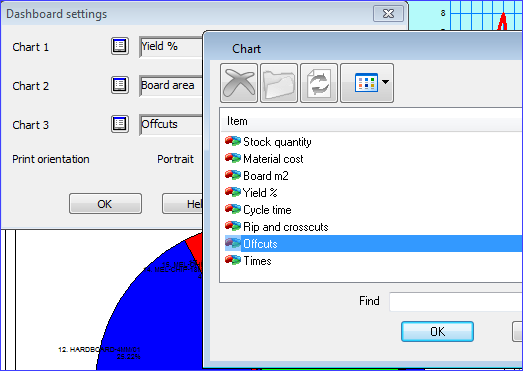Click the Chart 1 field showing Yield %
Image resolution: width=523 pixels, height=371 pixels.
(x=171, y=46)
